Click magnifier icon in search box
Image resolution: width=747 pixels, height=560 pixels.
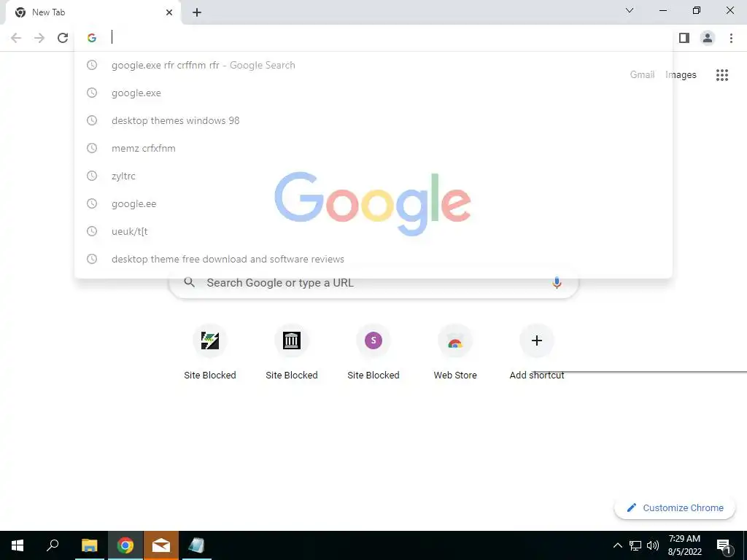pyautogui.click(x=190, y=282)
